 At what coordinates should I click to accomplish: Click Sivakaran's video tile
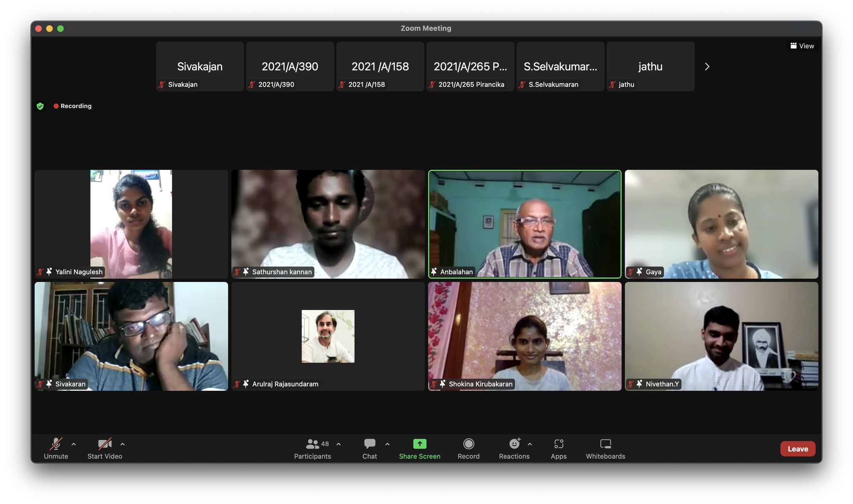(x=131, y=336)
